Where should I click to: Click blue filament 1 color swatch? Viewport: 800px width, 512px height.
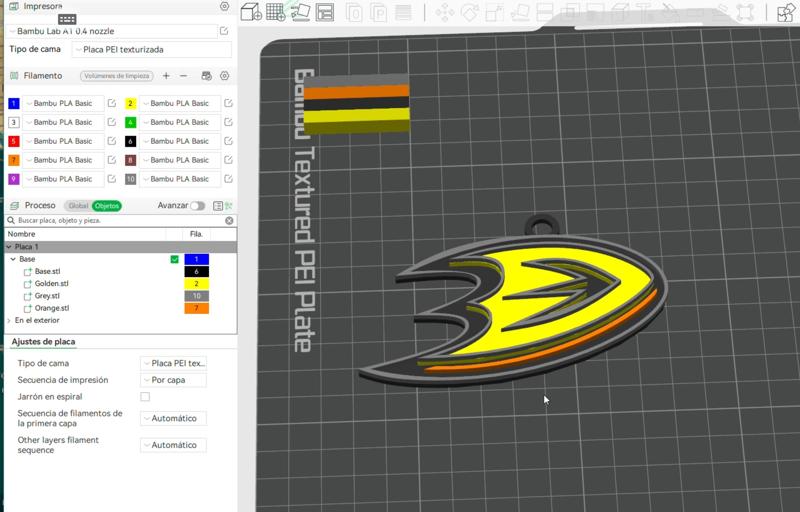pos(14,104)
